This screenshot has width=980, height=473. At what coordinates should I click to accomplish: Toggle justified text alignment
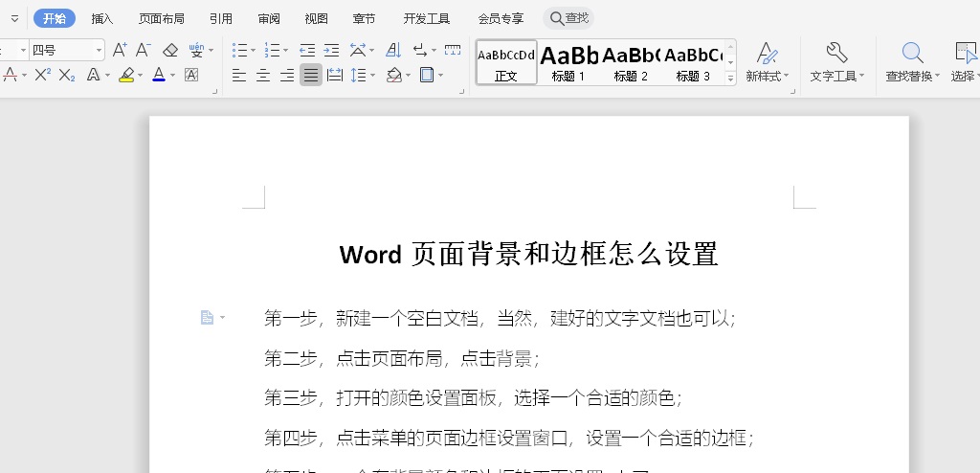[311, 75]
